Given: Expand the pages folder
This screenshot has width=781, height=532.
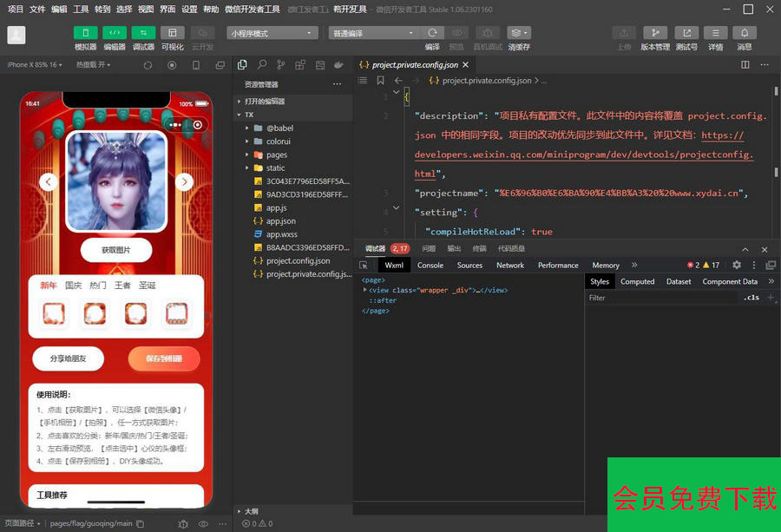Looking at the screenshot, I should point(294,155).
